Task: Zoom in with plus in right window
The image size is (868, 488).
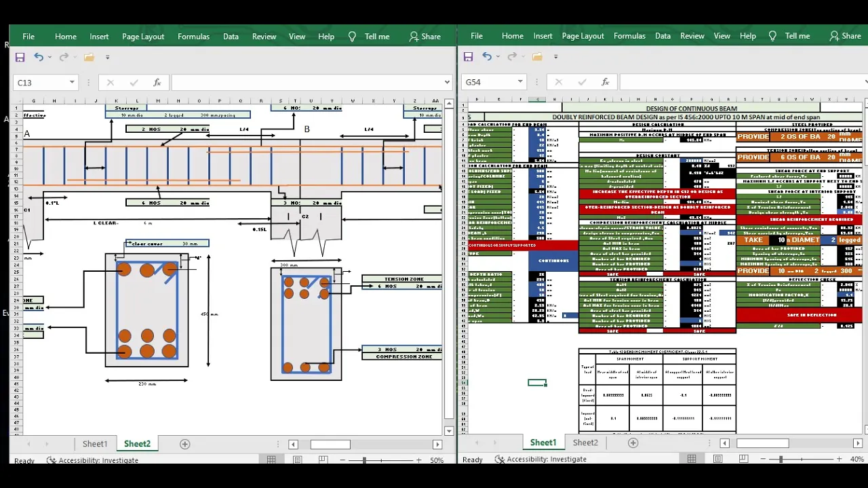Action: (839, 459)
